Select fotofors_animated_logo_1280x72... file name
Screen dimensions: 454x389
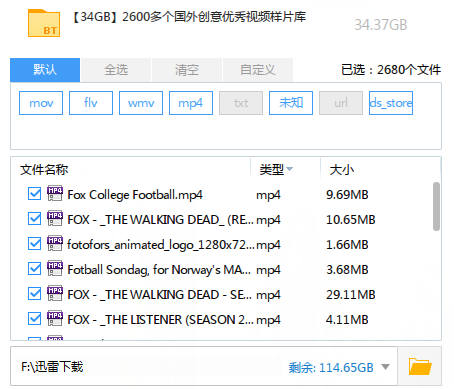[x=161, y=245]
